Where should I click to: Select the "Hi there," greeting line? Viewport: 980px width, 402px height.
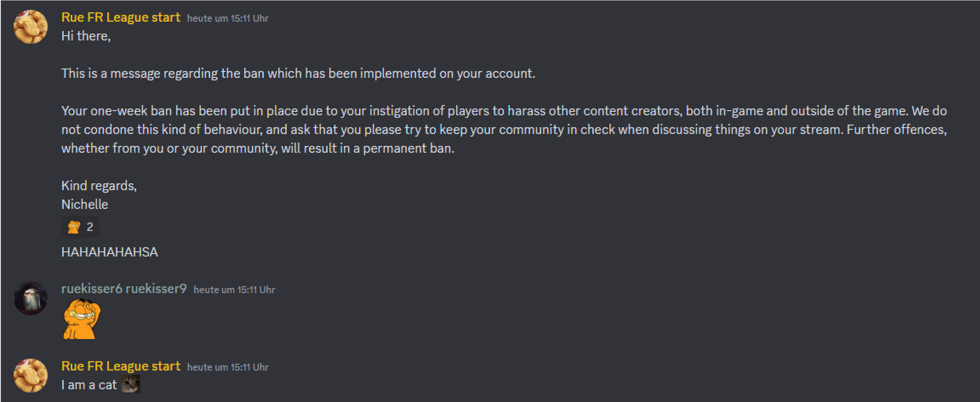pos(86,36)
